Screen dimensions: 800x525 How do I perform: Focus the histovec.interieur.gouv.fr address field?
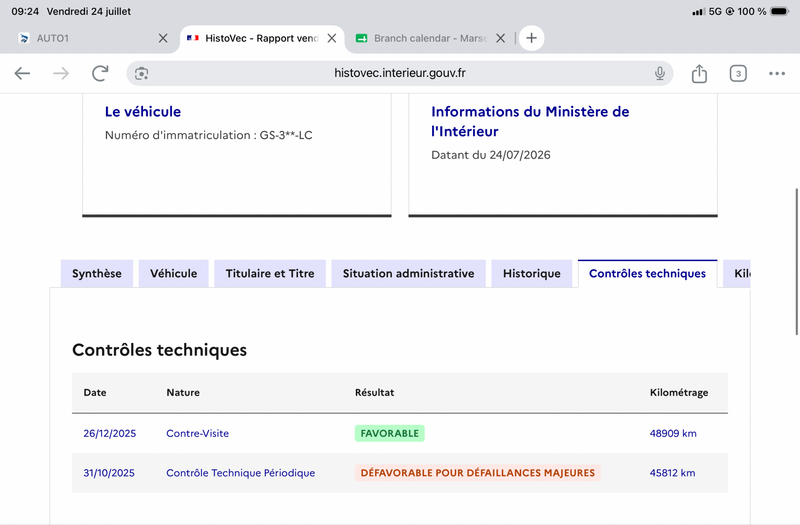399,73
